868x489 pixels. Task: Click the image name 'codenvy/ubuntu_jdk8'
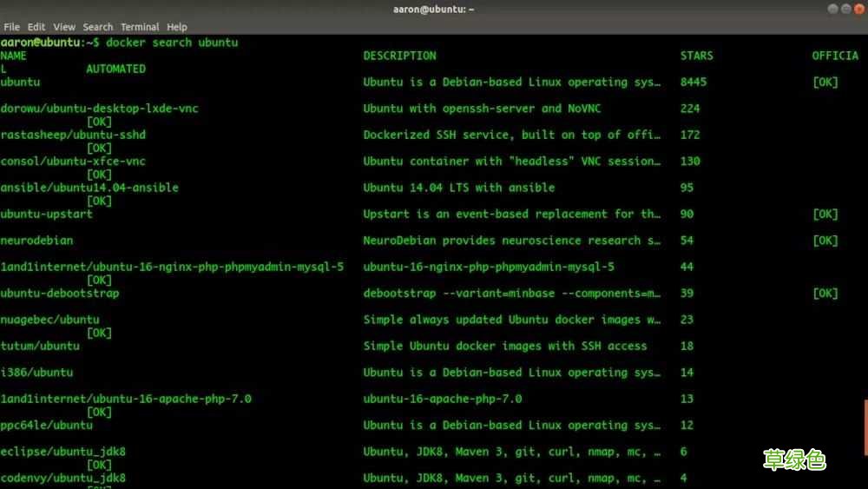(x=63, y=478)
